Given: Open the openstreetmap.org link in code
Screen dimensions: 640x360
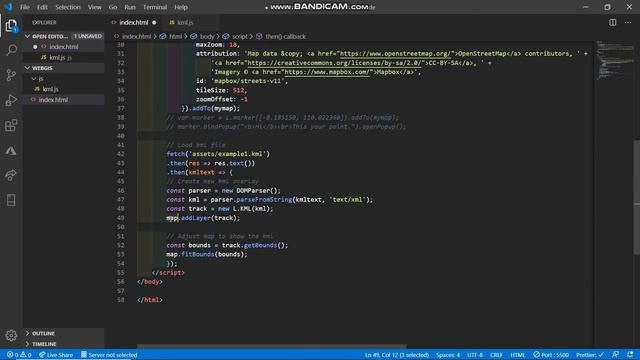Looking at the screenshot, I should point(396,53).
